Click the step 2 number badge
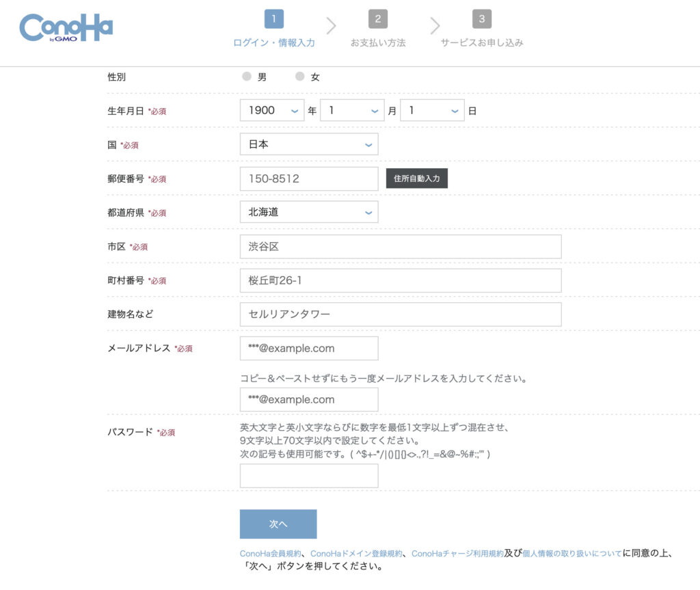Screen dimensions: 700x590 point(377,18)
